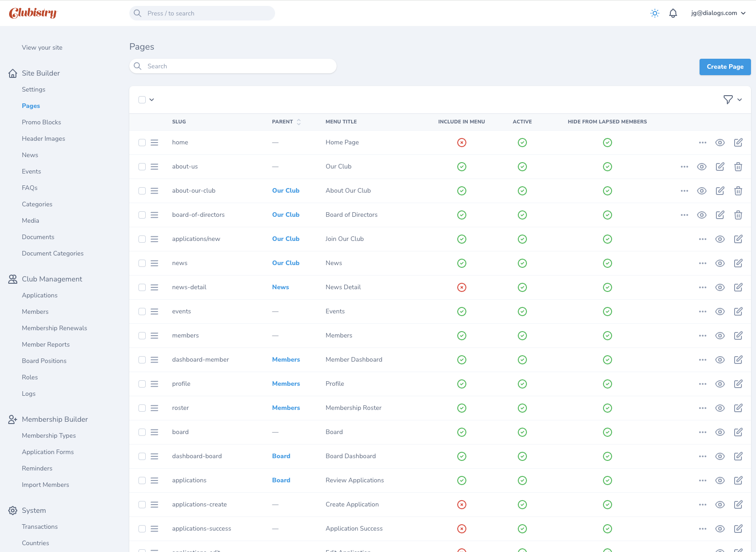The image size is (756, 552).
Task: Expand the select-all dropdown arrow
Action: (x=152, y=100)
